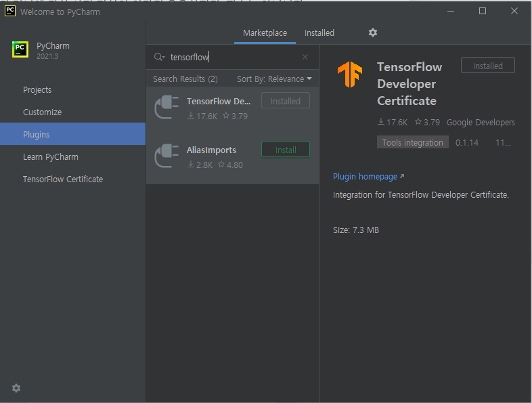Open the bottom-left settings gear menu
This screenshot has width=532, height=403.
click(16, 388)
